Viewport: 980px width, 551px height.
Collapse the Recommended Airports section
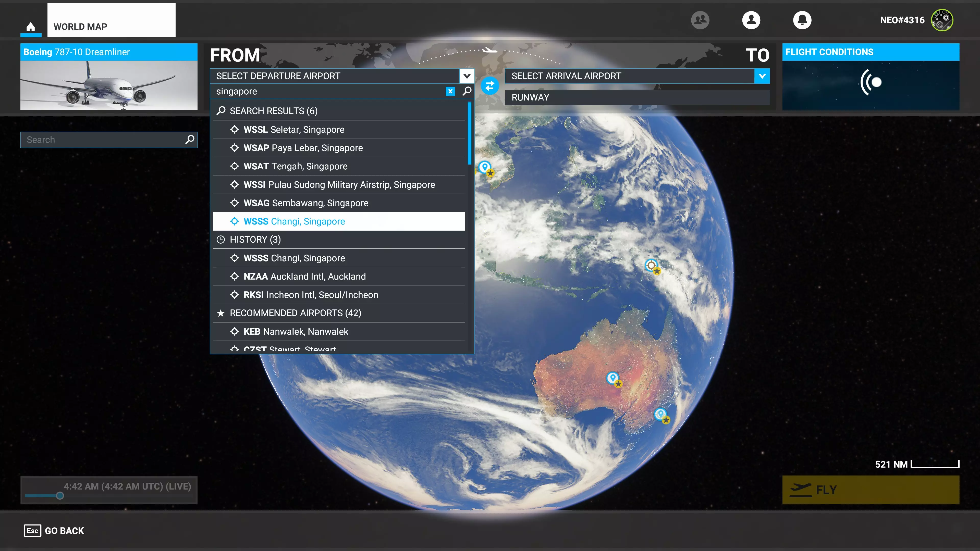point(295,313)
